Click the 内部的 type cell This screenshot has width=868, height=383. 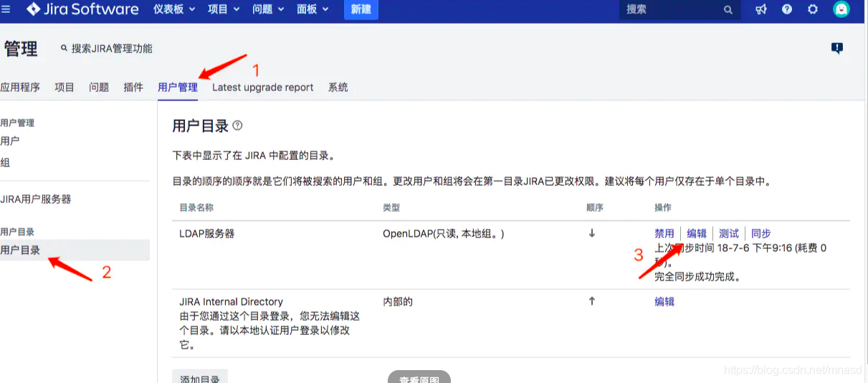click(398, 301)
